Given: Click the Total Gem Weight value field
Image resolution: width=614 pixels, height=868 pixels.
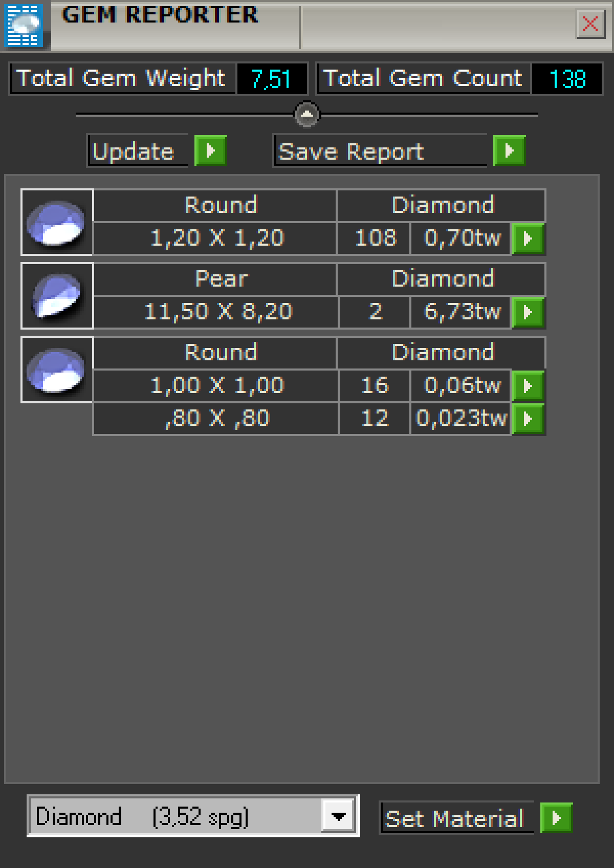Looking at the screenshot, I should 271,79.
